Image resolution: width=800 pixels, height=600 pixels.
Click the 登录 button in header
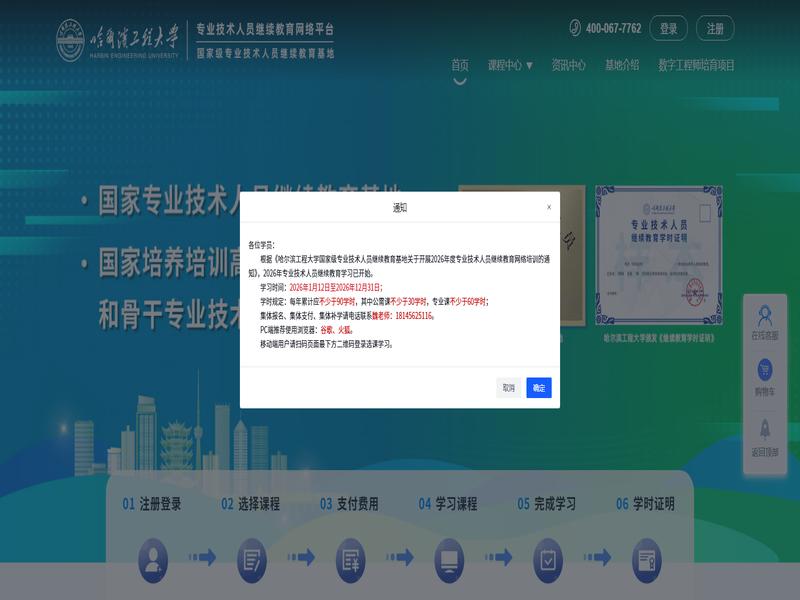point(668,29)
